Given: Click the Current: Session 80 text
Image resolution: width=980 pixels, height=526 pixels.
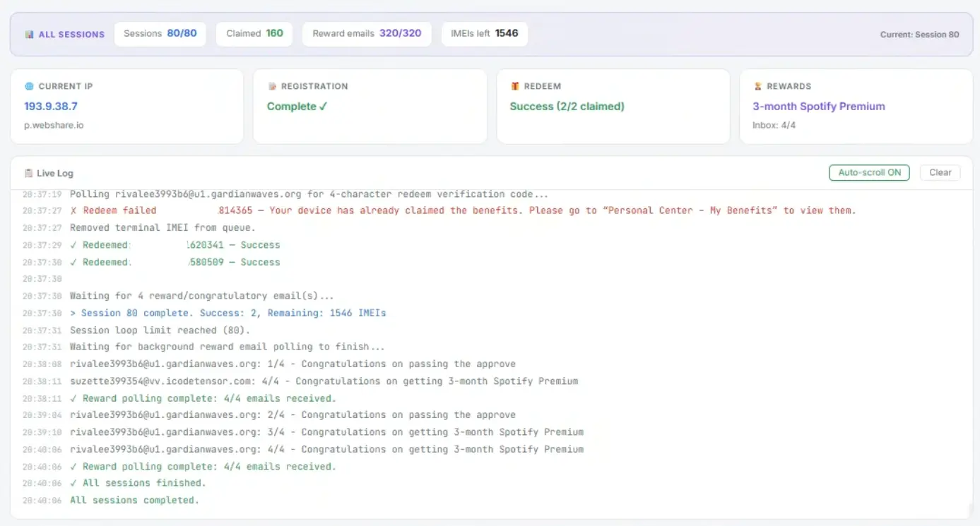Looking at the screenshot, I should pyautogui.click(x=919, y=34).
